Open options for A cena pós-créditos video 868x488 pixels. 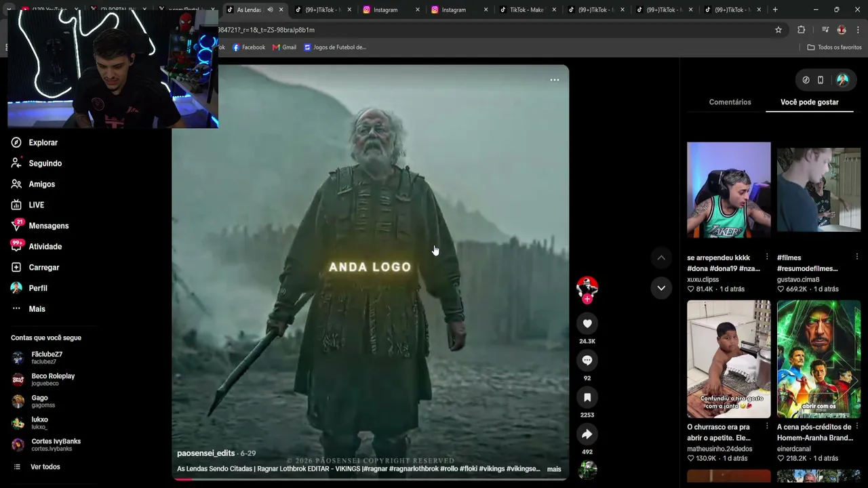tap(857, 426)
